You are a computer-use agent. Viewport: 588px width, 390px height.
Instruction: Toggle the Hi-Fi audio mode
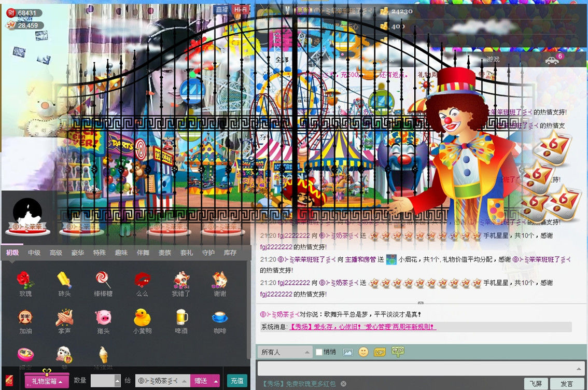coord(240,9)
